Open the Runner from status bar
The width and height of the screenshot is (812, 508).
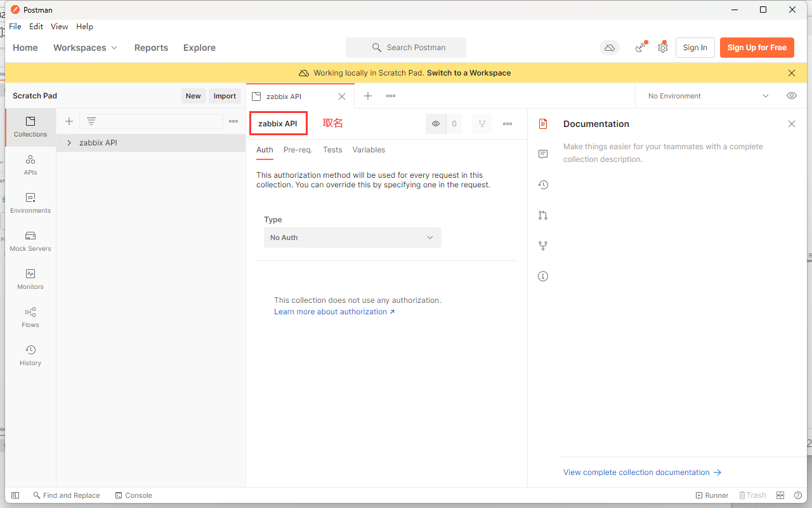[x=712, y=495]
